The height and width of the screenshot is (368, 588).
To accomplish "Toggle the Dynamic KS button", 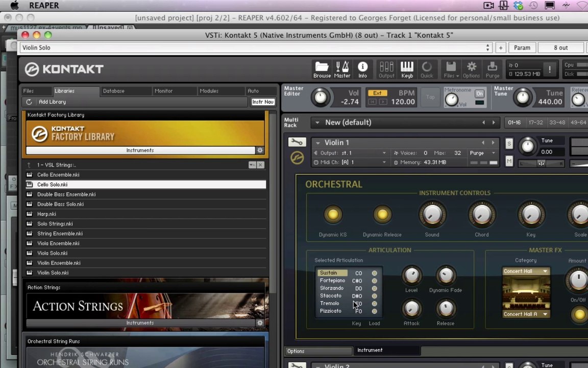I will click(333, 215).
